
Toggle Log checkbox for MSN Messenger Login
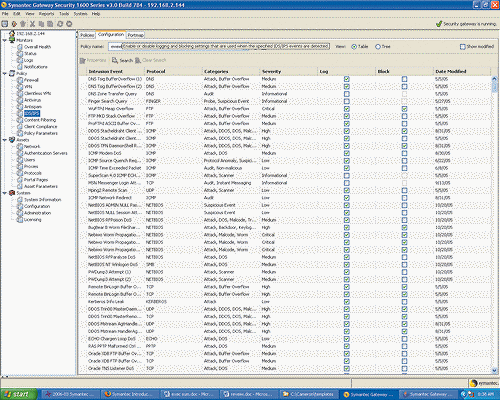click(x=347, y=183)
